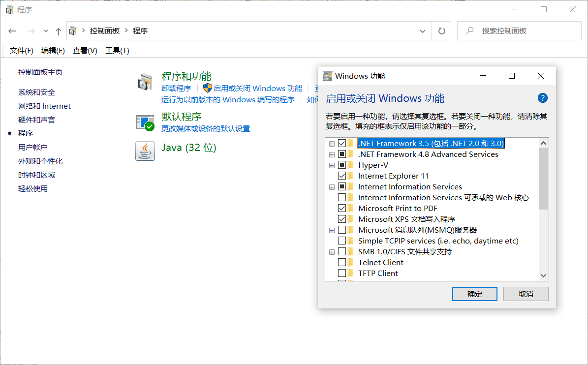
Task: Go up one level with up arrow
Action: (58, 31)
